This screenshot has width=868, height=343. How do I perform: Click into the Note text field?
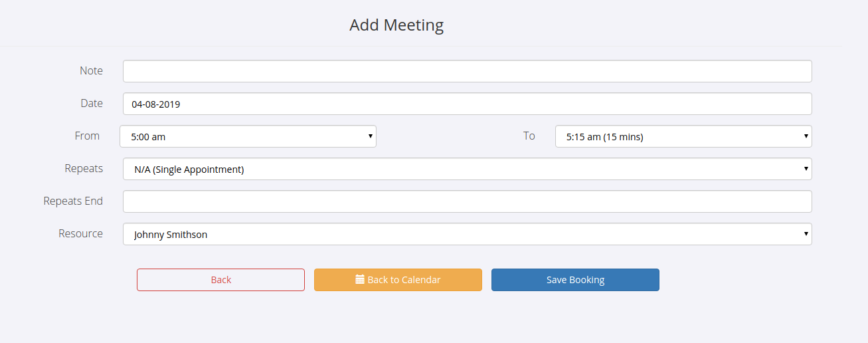click(x=467, y=71)
